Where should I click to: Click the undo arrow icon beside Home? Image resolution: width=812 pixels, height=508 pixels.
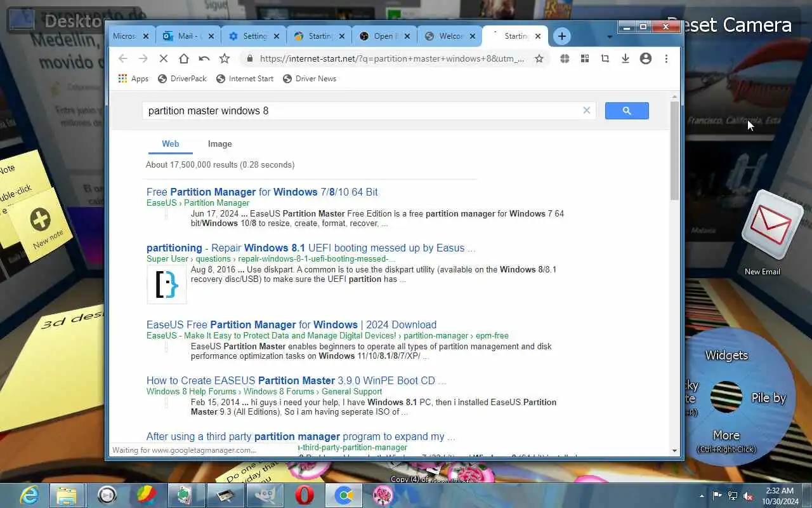pos(204,58)
